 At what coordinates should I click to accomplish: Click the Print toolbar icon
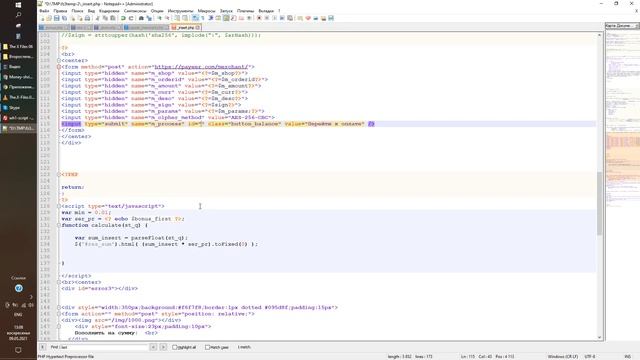pos(87,18)
